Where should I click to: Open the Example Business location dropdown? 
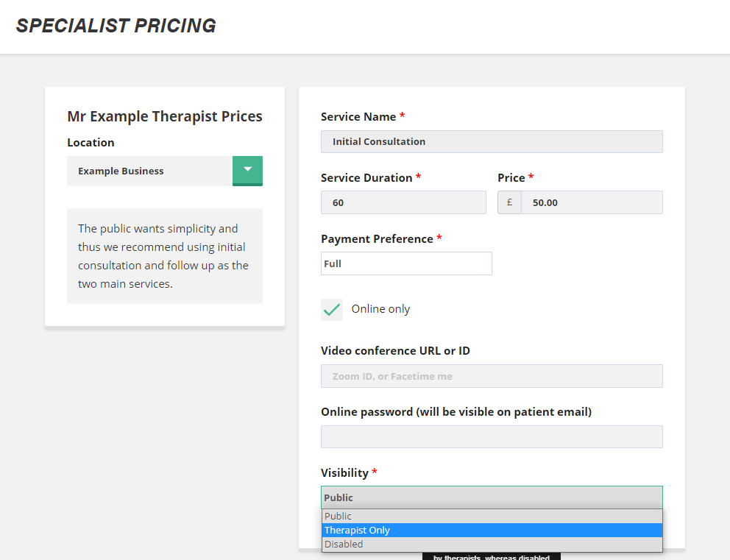pos(150,171)
